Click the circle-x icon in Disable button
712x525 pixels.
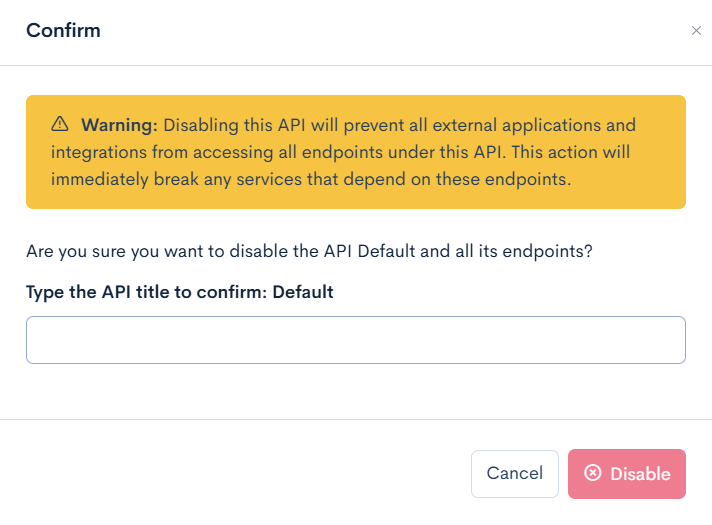[x=592, y=473]
